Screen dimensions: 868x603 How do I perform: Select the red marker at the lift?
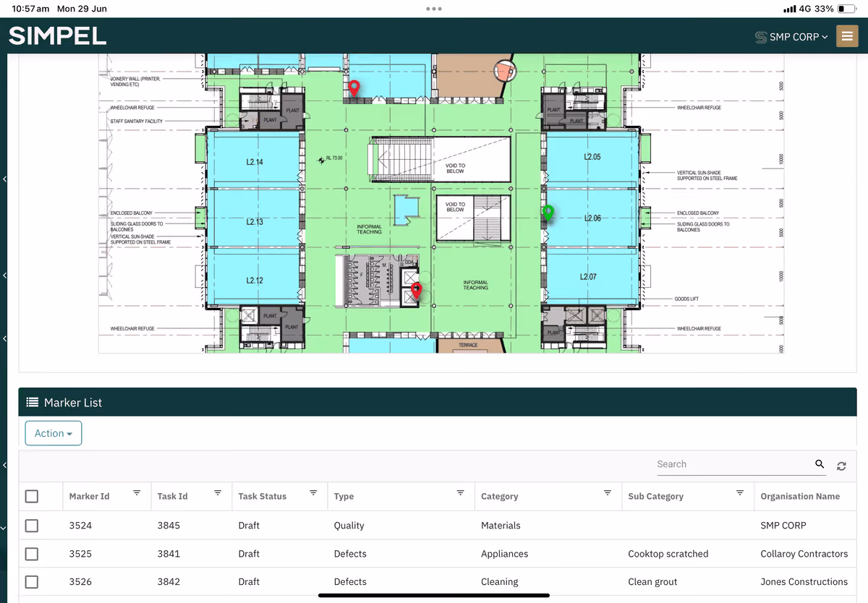click(416, 291)
